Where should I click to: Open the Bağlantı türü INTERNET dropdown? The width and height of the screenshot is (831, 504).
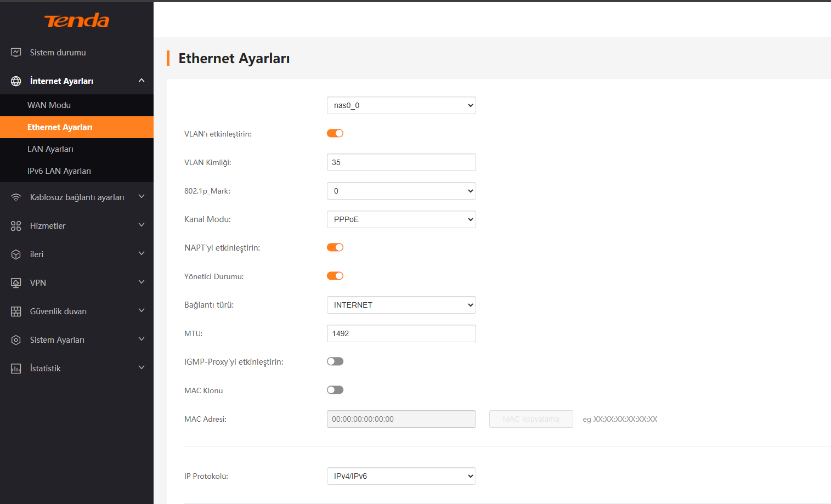(401, 305)
